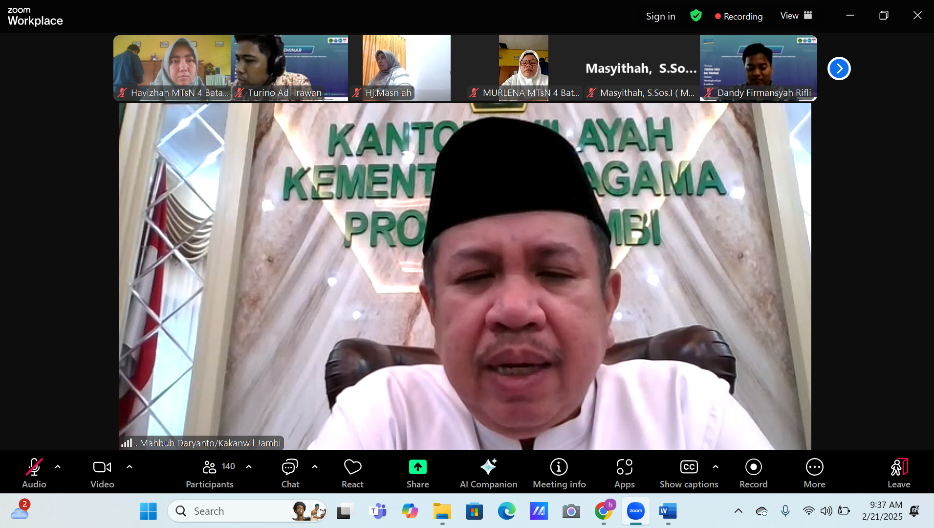
Task: Open the Windows Start menu
Action: (x=148, y=511)
